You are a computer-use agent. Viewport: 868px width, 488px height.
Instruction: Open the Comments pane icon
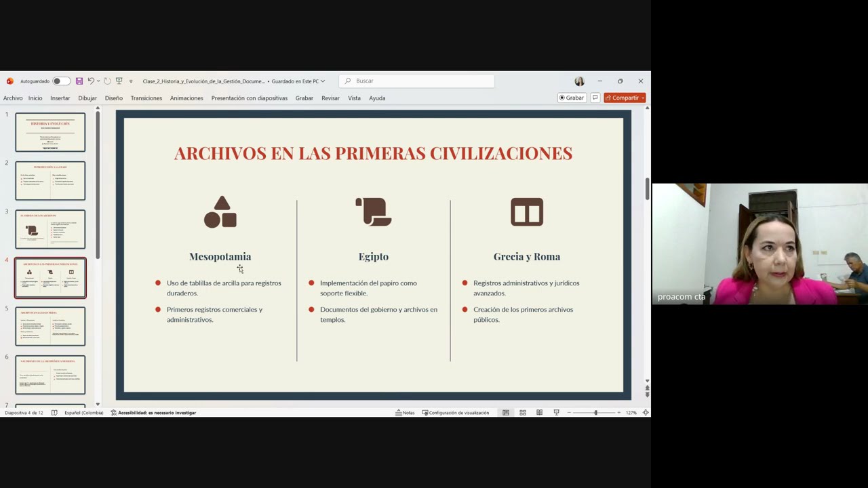[x=595, y=98]
